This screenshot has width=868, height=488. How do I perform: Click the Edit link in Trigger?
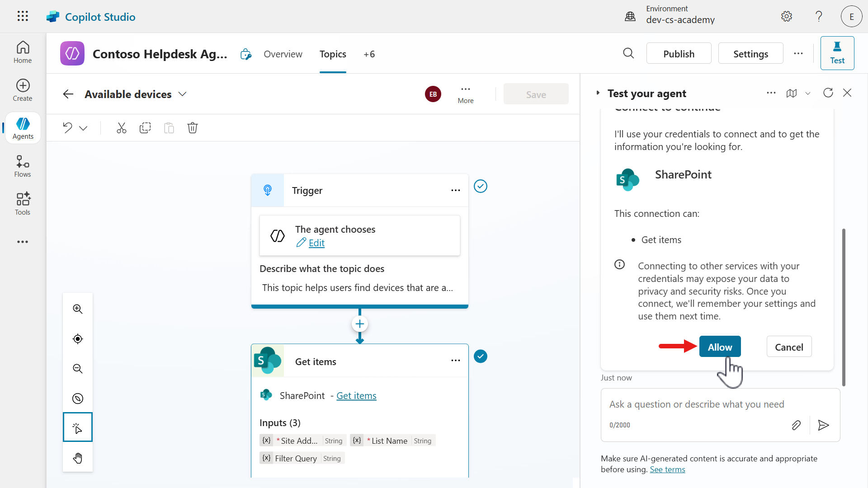316,243
